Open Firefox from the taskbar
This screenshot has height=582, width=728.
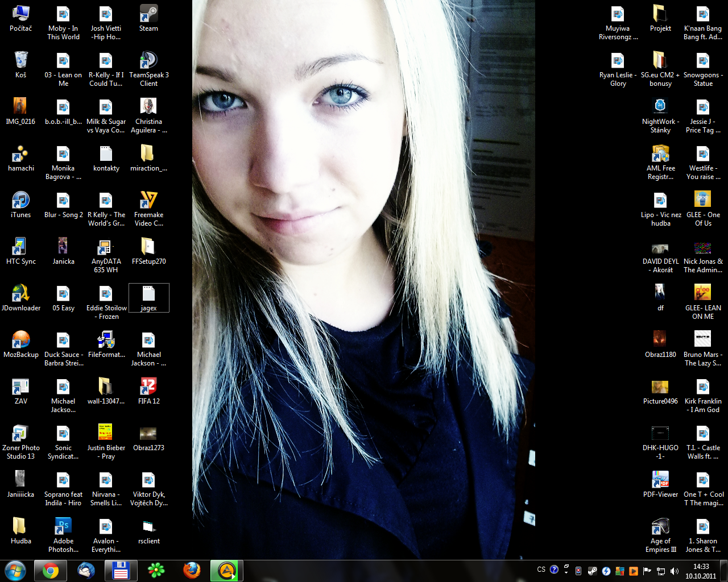192,571
